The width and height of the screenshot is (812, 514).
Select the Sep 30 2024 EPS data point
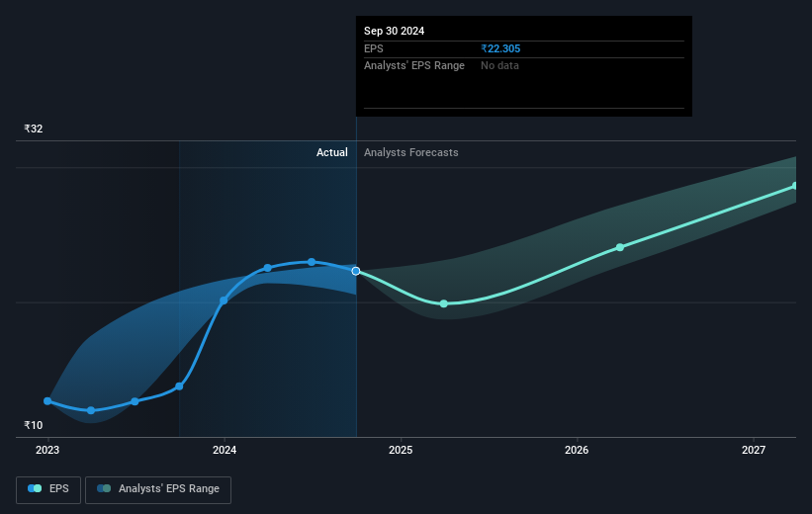click(356, 271)
